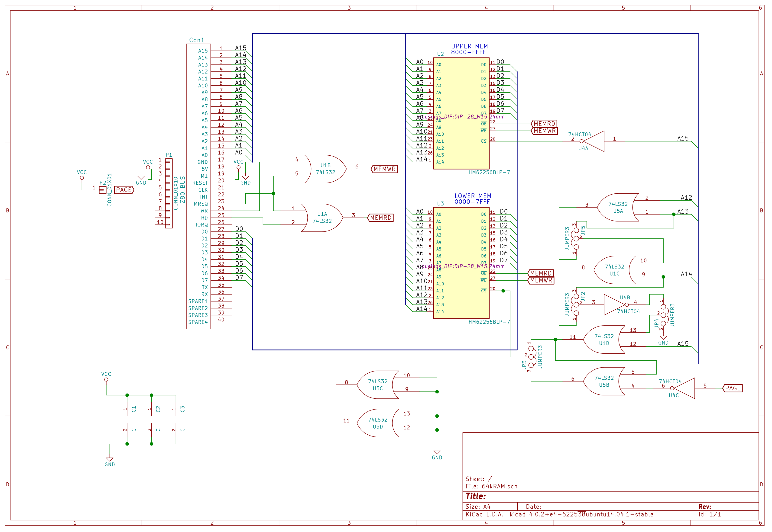Click the MEMRD label at U1A output

[381, 218]
